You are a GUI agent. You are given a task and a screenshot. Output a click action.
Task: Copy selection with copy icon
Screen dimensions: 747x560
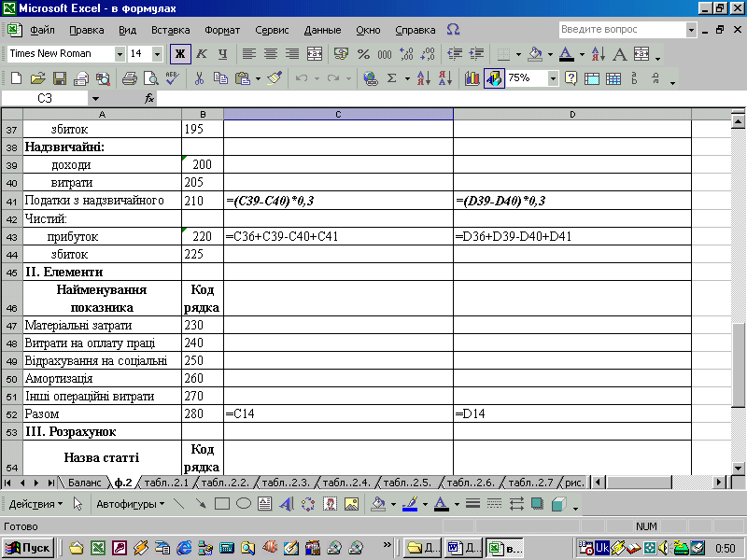(x=220, y=78)
